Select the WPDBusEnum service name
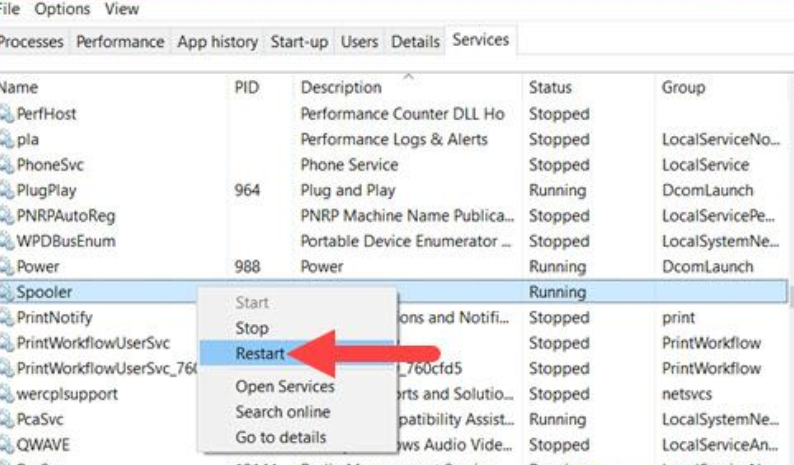794x465 pixels. (66, 241)
